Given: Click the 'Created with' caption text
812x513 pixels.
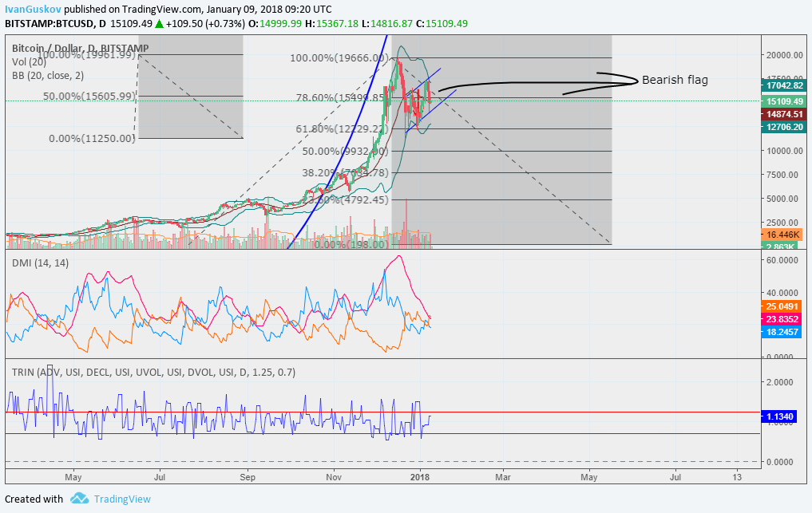Looking at the screenshot, I should coord(34,499).
